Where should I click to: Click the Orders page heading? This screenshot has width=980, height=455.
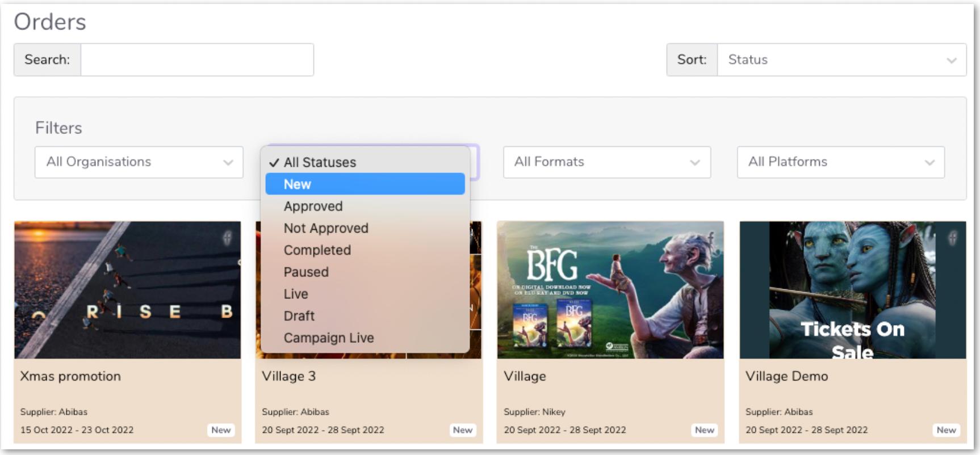(50, 22)
